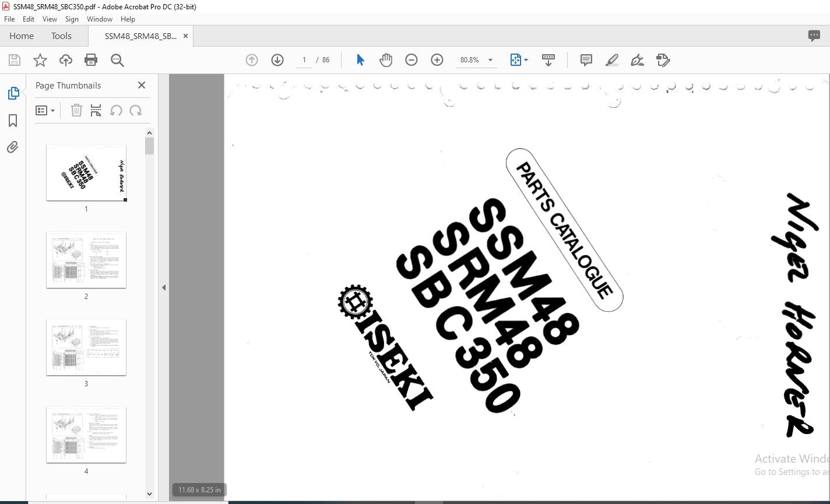Screen dimensions: 830x504
Task: Click the scrolling mode keyboard icon
Action: coord(548,60)
